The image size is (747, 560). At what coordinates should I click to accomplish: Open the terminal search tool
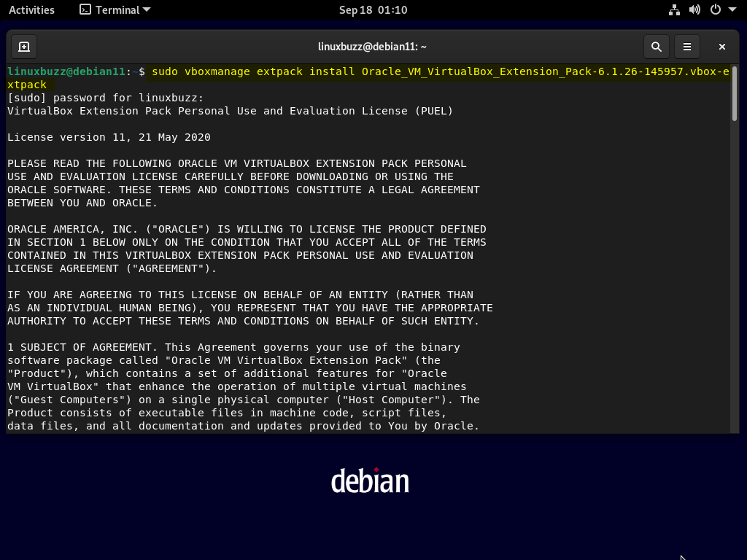(x=656, y=47)
